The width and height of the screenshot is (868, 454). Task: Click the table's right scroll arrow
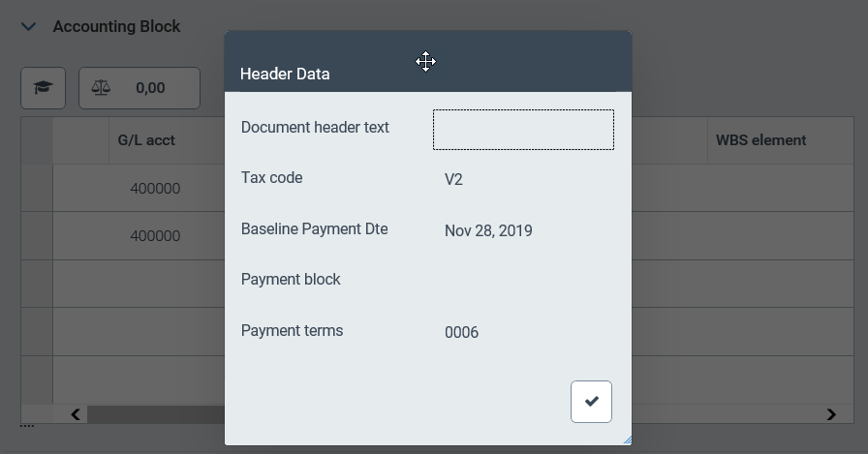(831, 414)
